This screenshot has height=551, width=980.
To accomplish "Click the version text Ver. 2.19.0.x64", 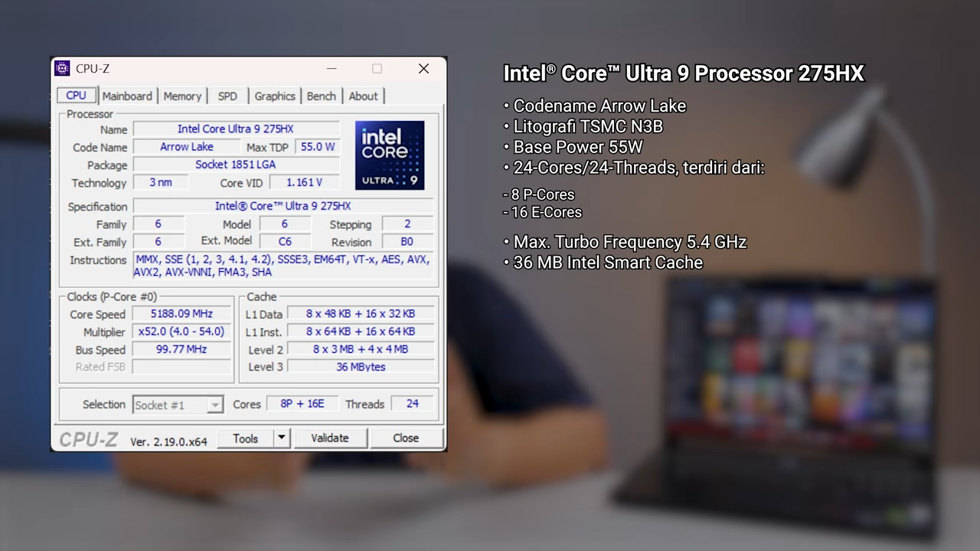I will click(x=168, y=442).
